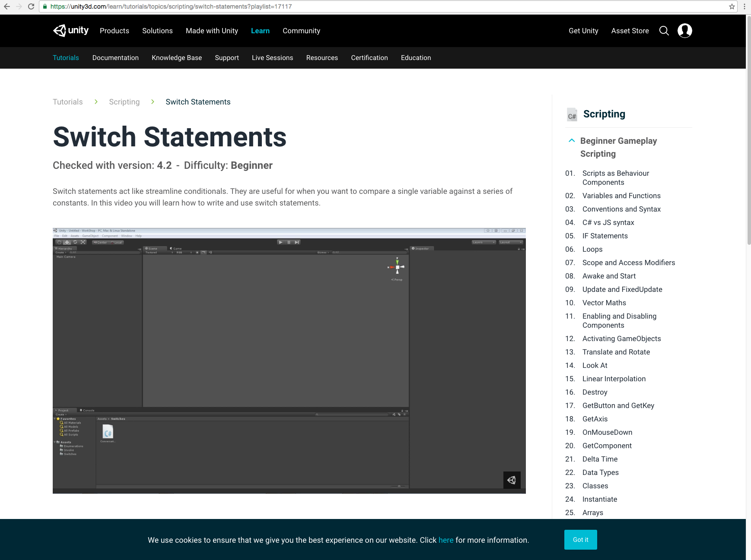This screenshot has width=751, height=560.
Task: Open Scripts as Behaviour Components lesson
Action: [616, 178]
